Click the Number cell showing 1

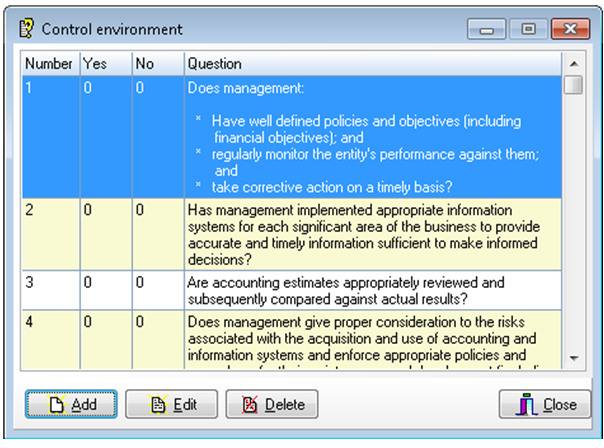pyautogui.click(x=50, y=137)
